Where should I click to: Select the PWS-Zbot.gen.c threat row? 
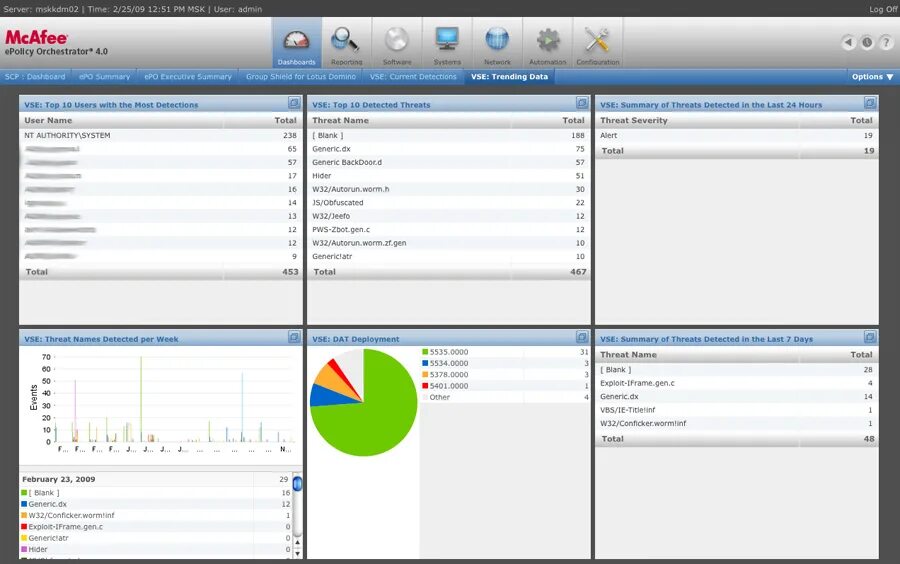coord(449,230)
